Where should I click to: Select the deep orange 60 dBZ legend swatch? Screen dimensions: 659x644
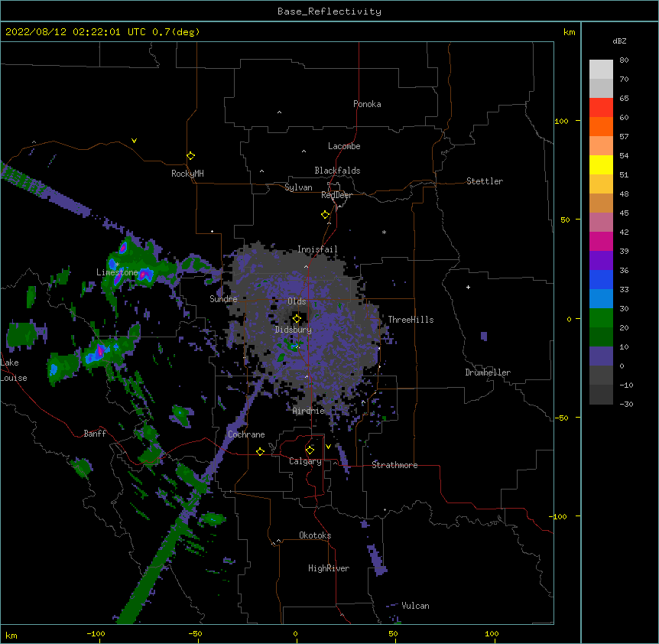(601, 126)
